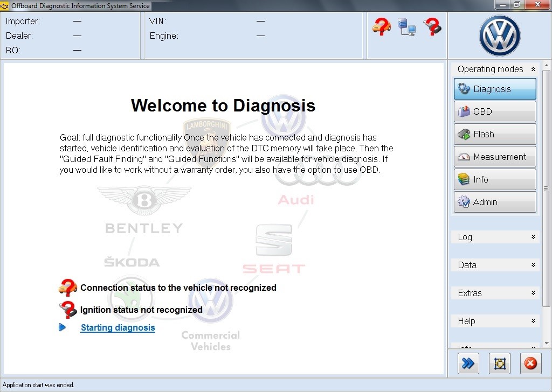Click the 'Engine:' label

point(164,36)
